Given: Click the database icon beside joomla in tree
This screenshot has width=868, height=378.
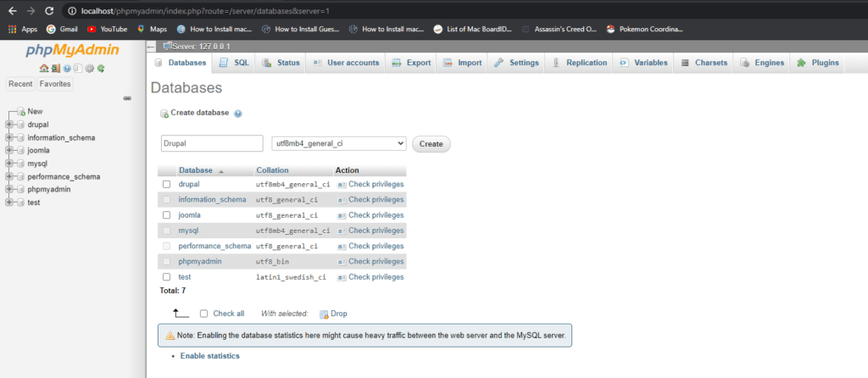Looking at the screenshot, I should coord(21,150).
